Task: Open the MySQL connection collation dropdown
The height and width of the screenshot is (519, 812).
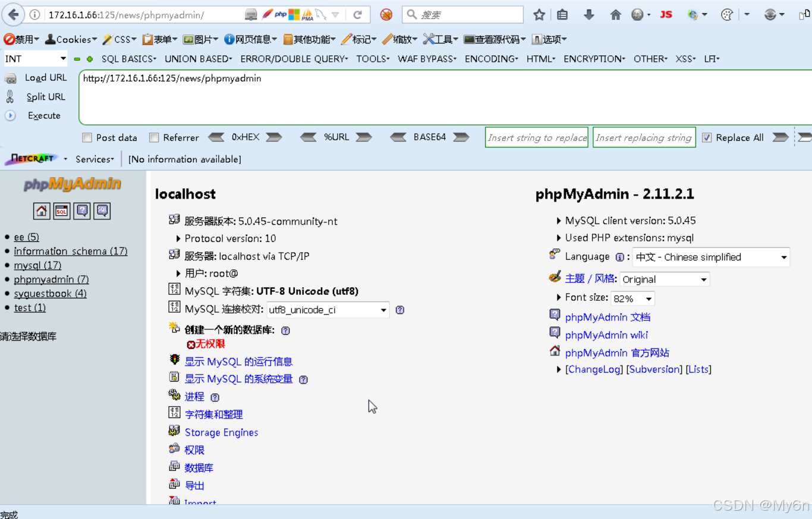Action: (x=328, y=310)
